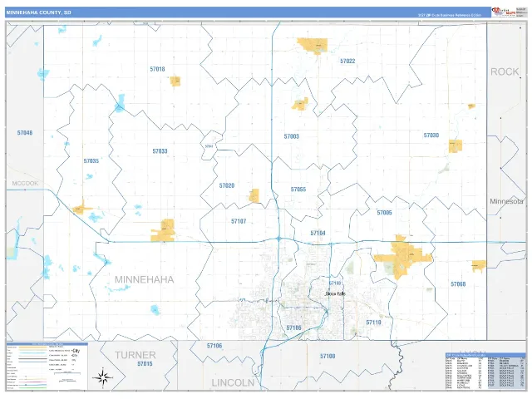532x399 pixels.
Task: Select ZIP code label 57108
Action: [328, 357]
